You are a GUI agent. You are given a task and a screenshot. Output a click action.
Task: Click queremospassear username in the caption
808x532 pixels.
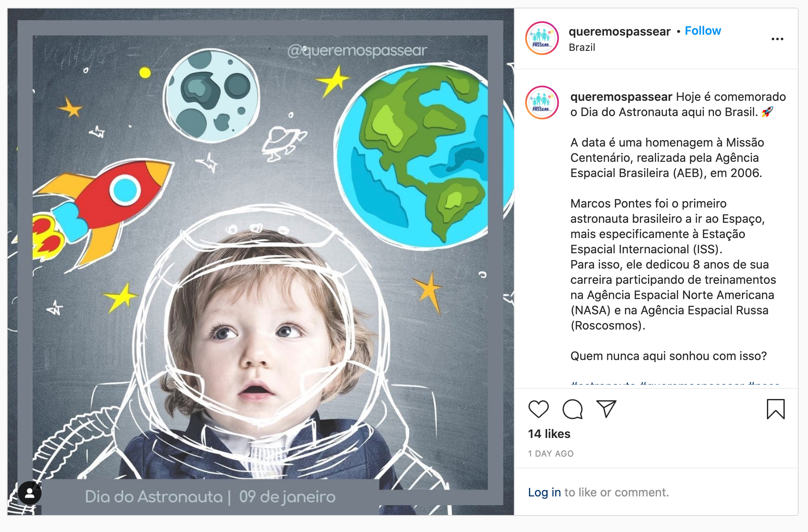(621, 97)
